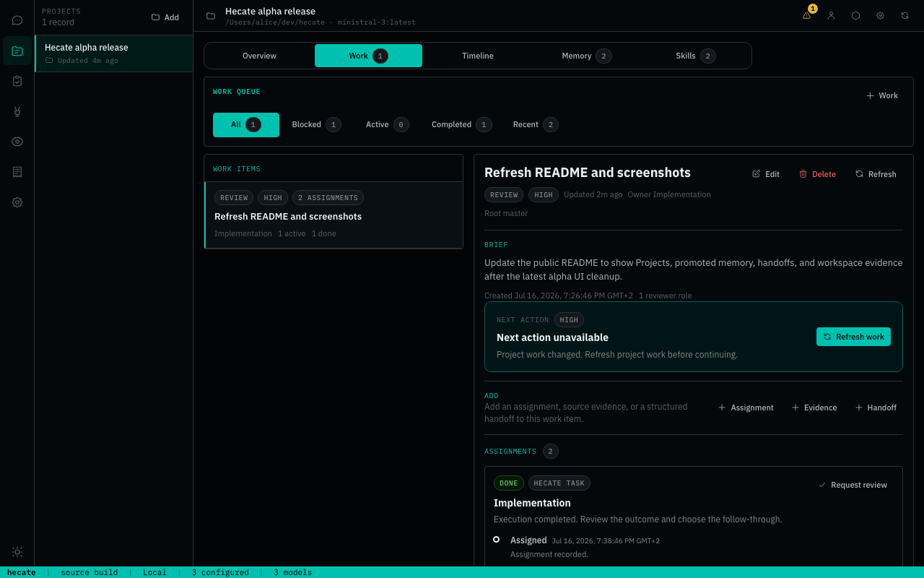Edit the work item
Screen dimensions: 924x578
[x=766, y=174]
